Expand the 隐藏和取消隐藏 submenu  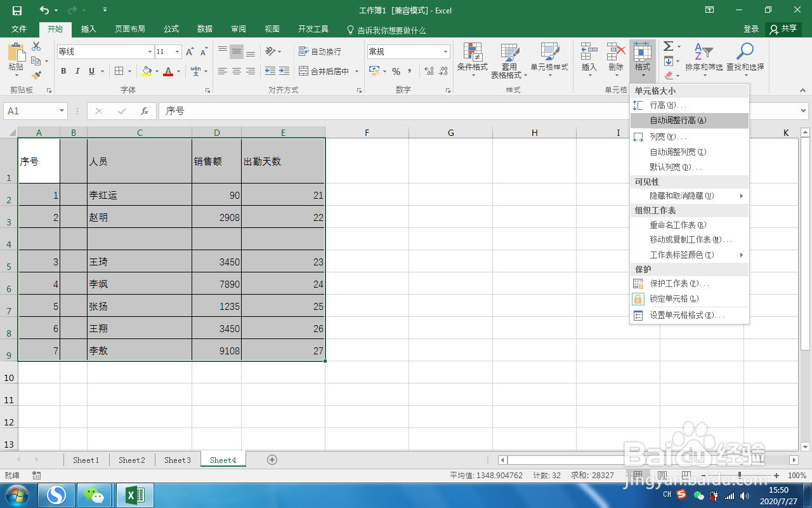[x=690, y=196]
